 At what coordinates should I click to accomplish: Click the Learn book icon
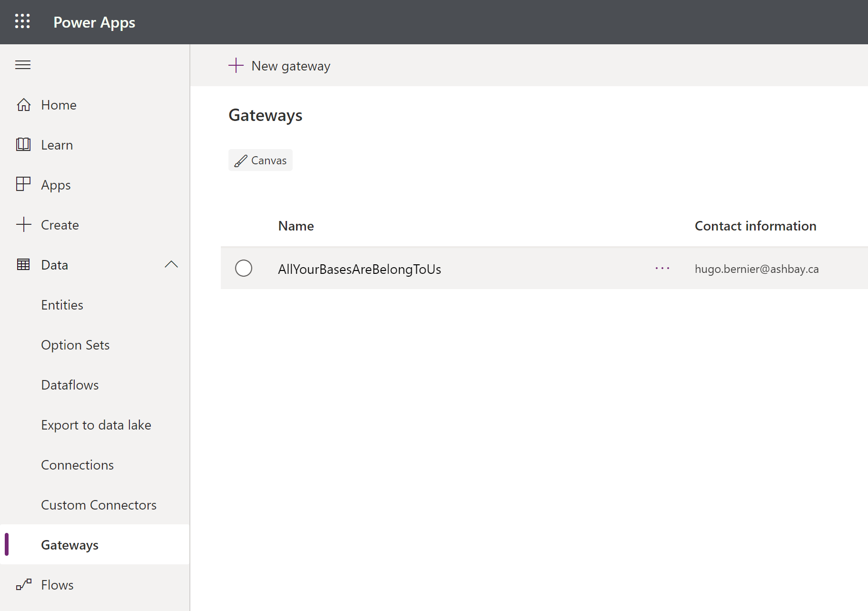pyautogui.click(x=23, y=144)
